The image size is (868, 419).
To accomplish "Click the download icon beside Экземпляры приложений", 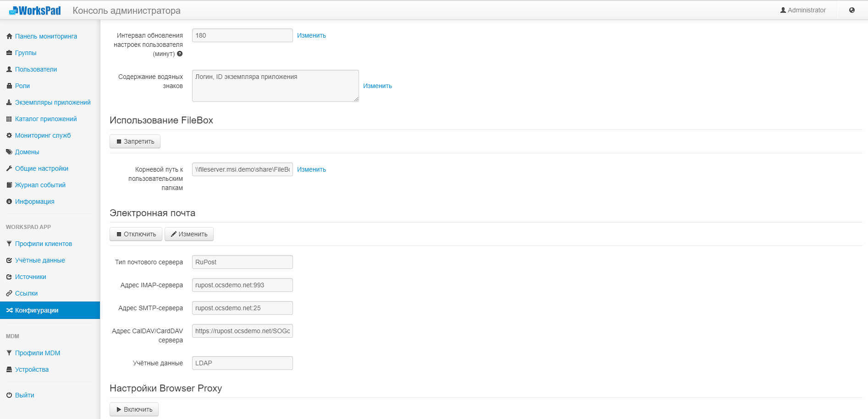I will tap(9, 102).
